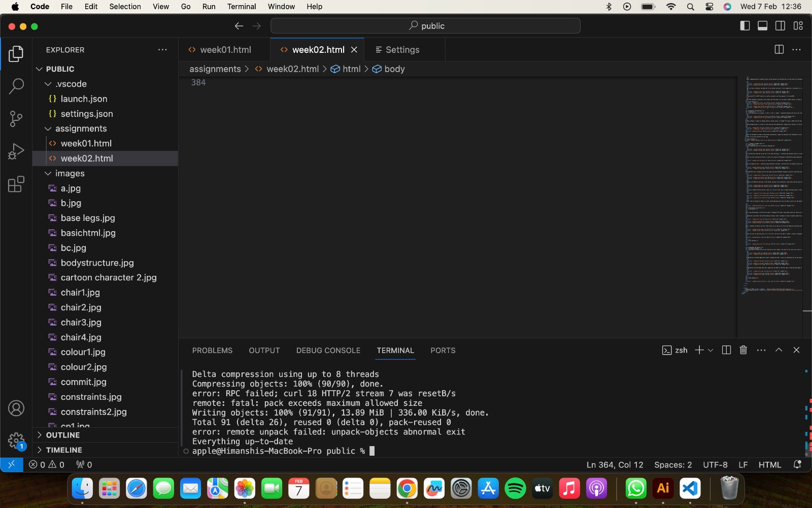Open the Run and Debug view
The image size is (812, 508).
[x=16, y=151]
